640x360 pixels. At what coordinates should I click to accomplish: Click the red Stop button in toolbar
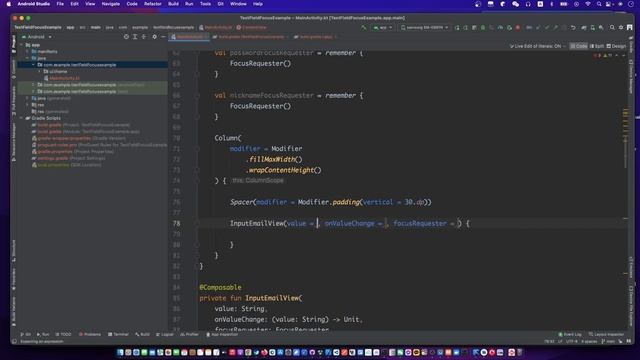[x=518, y=27]
